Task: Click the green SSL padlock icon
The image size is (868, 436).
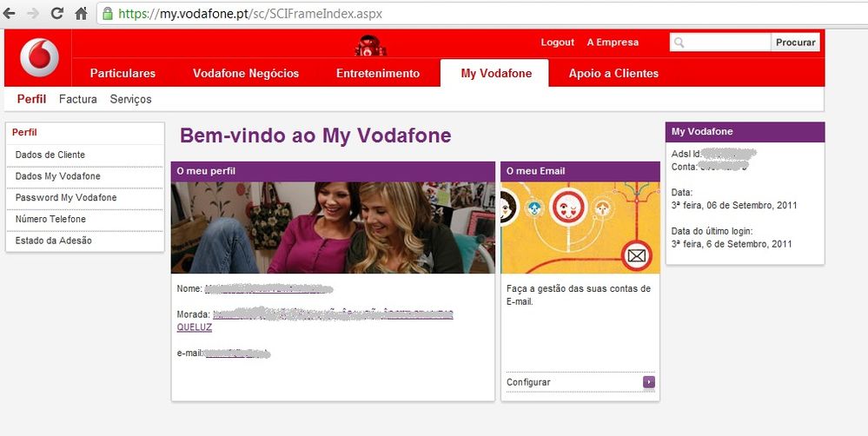Action: click(x=108, y=13)
